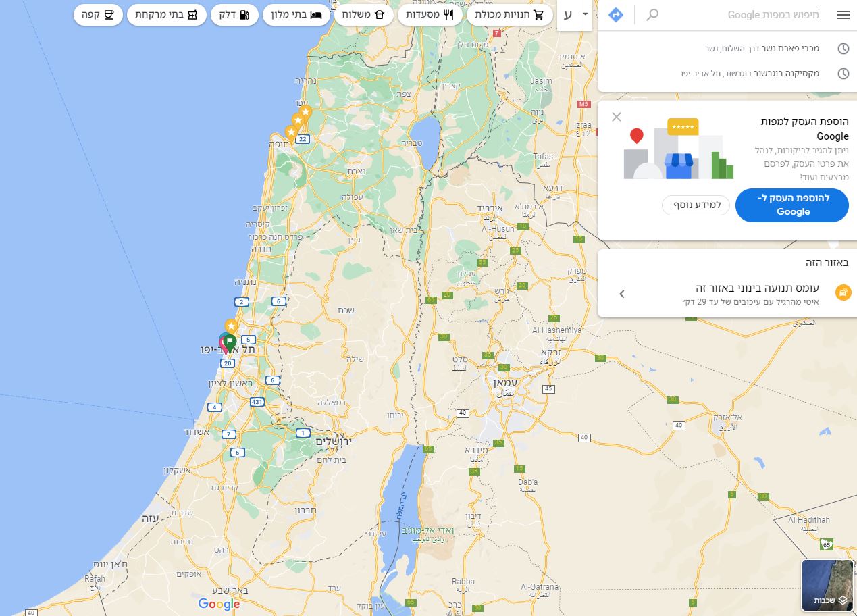Click the saved star pin just north of Tel Aviv

click(x=231, y=327)
